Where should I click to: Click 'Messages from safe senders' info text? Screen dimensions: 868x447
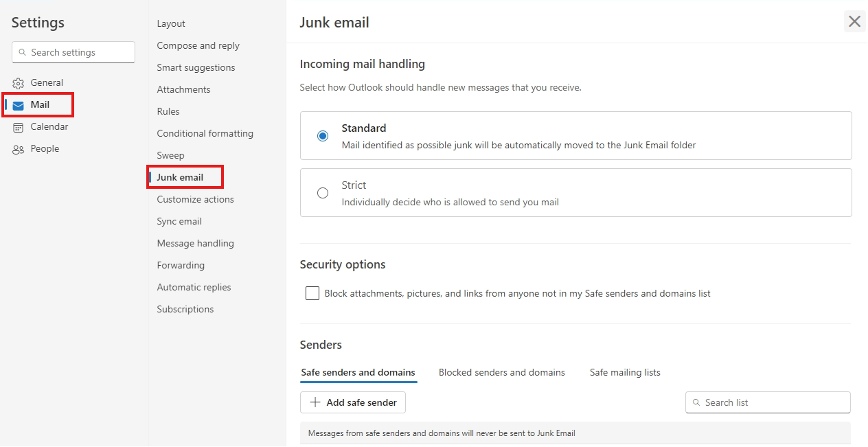[x=442, y=433]
